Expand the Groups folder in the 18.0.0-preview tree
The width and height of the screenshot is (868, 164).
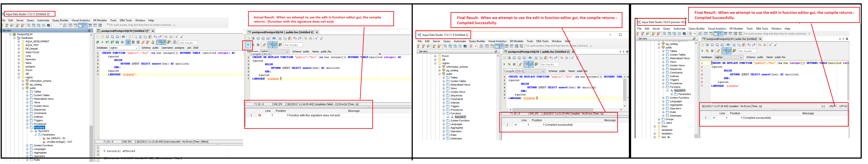(x=659, y=119)
